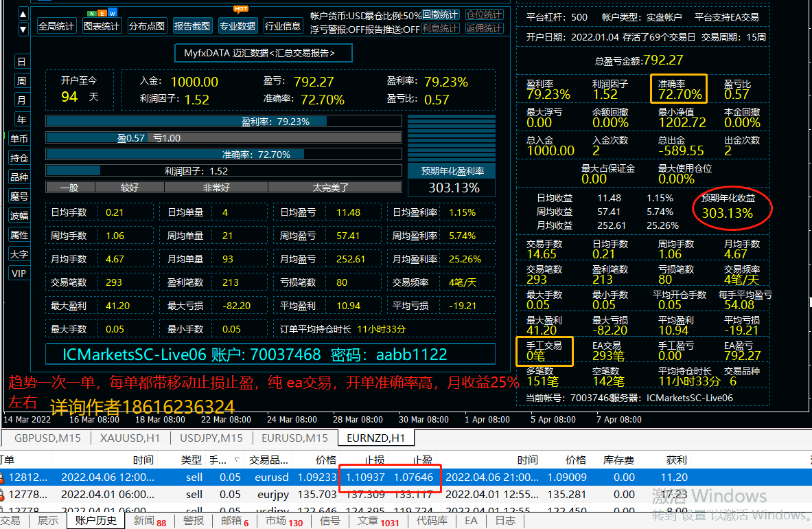Show 返佣统计 rebate statistics
Viewport: 812px width, 529px height.
click(484, 28)
